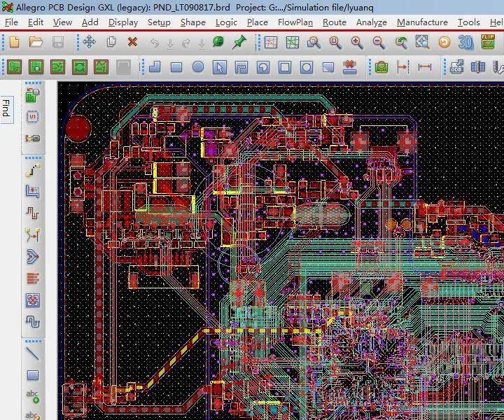Select the Add Circle shape tool
Viewport: 504px width, 420px height.
(198, 68)
